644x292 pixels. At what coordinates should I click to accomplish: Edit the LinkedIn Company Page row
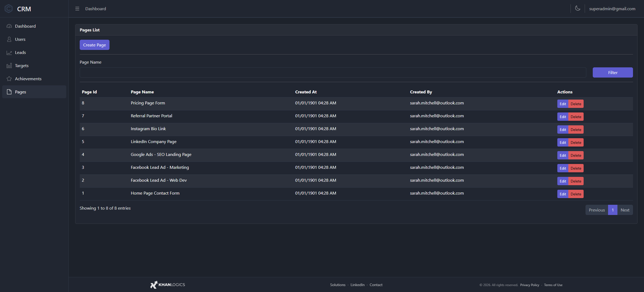coord(563,143)
